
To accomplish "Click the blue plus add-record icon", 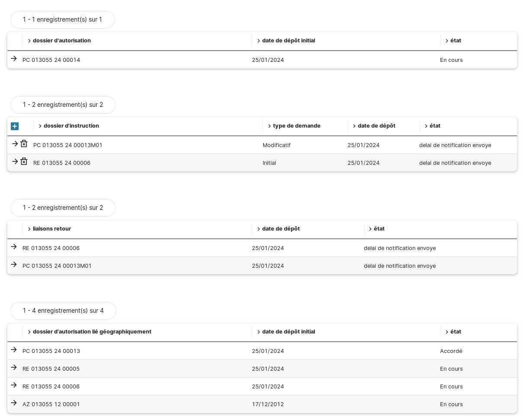I will point(15,126).
